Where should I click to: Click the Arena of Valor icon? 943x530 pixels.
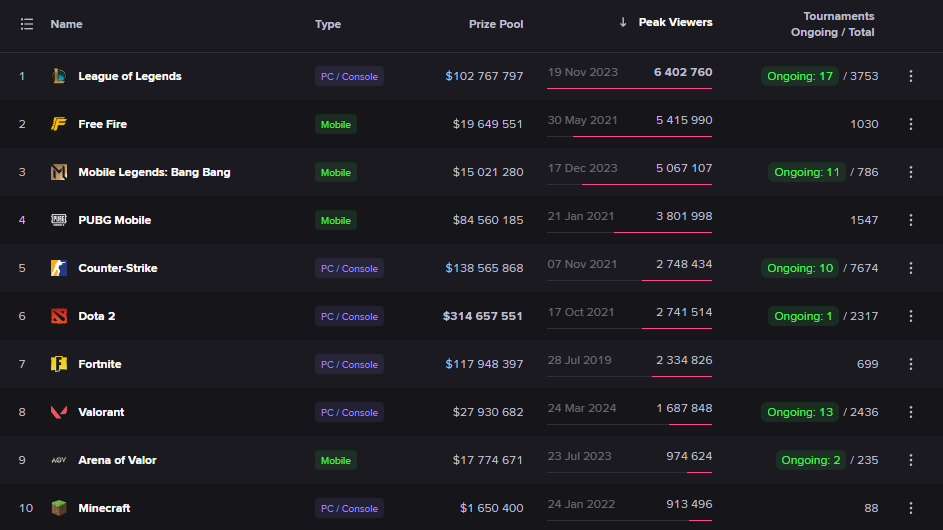coord(58,460)
